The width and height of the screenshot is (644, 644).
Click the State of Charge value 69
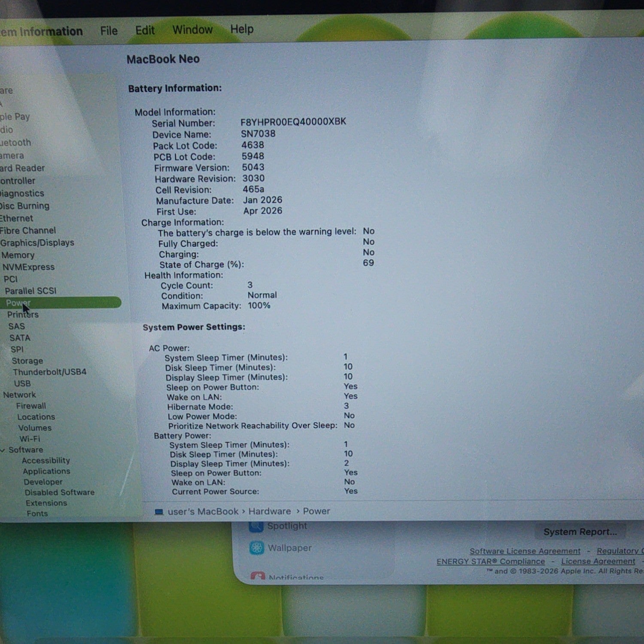368,263
